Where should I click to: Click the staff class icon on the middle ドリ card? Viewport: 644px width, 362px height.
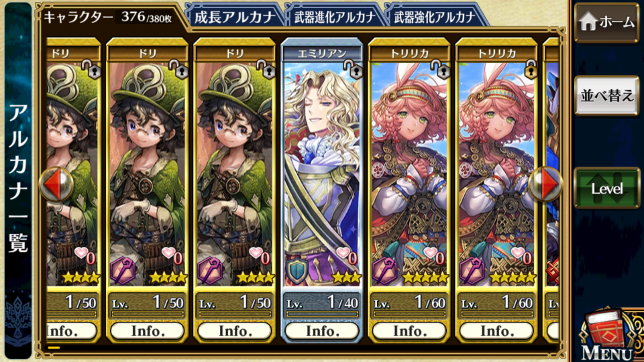pos(122,270)
